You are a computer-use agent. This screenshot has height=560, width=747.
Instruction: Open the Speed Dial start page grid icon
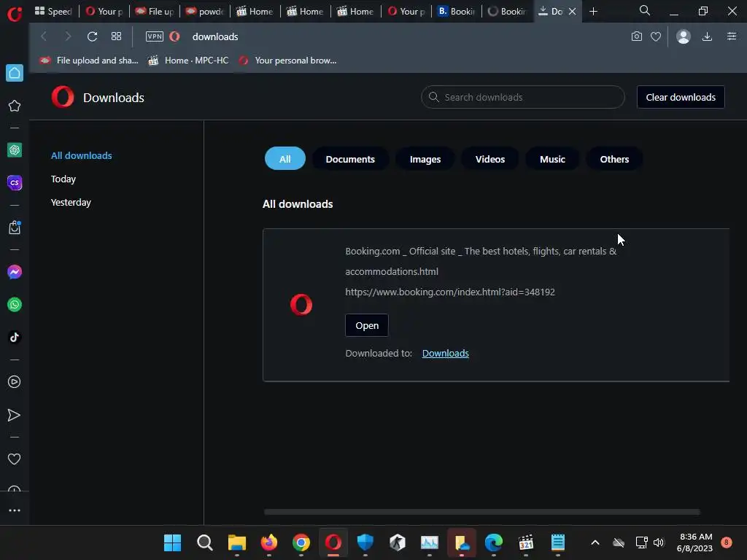point(116,36)
